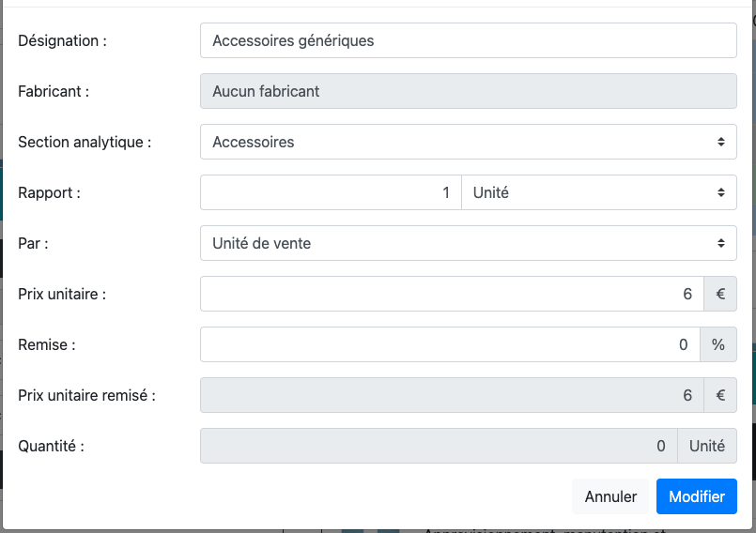The width and height of the screenshot is (756, 533).
Task: Confirm changes with the Modifier button
Action: [x=696, y=496]
